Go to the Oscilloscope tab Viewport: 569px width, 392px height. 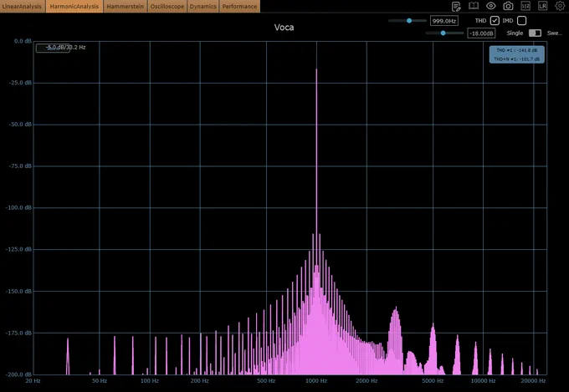coord(167,6)
